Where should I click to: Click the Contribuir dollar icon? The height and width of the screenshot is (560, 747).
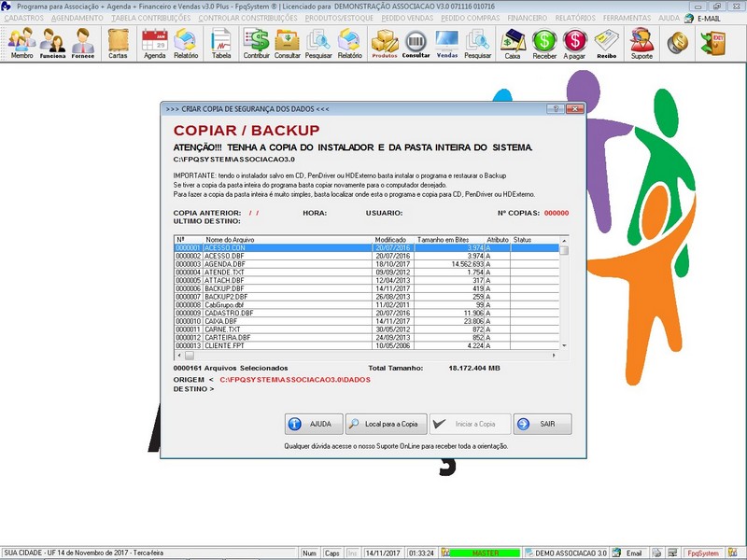[x=256, y=43]
